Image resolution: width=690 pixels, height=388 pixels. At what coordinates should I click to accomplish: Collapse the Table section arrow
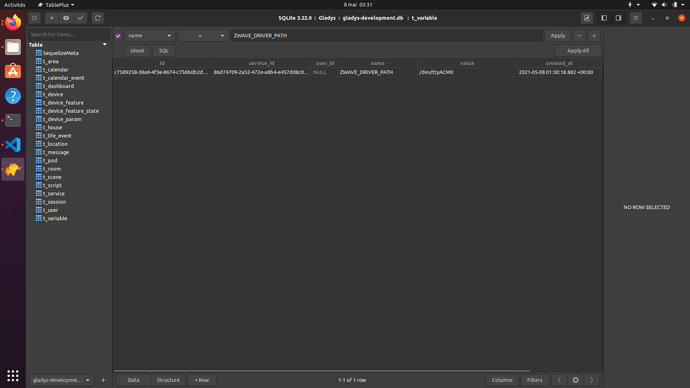coord(105,44)
